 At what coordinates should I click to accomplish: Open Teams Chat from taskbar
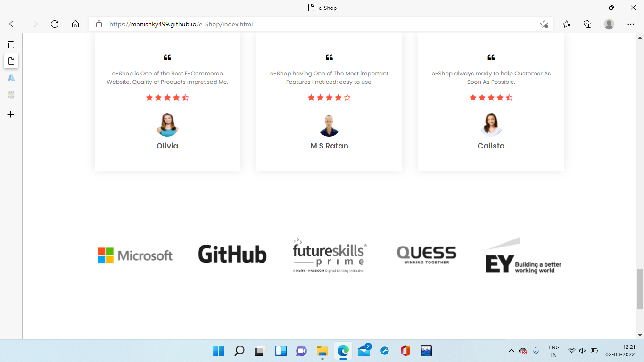tap(301, 351)
